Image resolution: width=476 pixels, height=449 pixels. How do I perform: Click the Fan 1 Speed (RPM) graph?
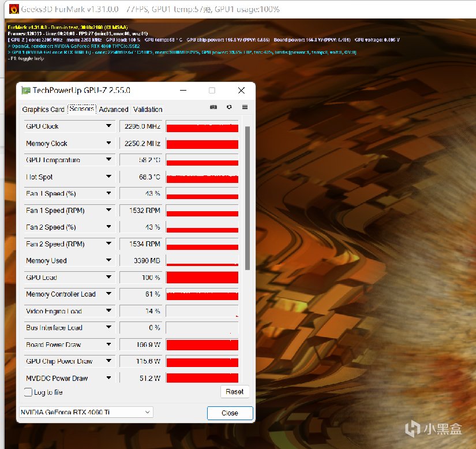click(x=202, y=211)
